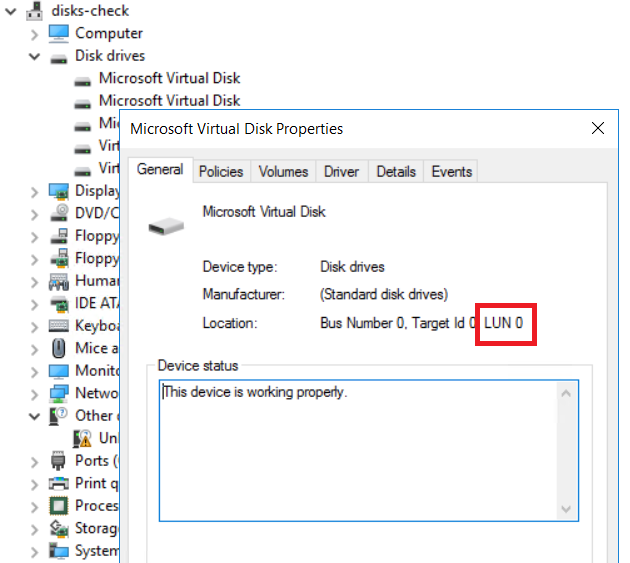Screen dimensions: 630x563
Task: Expand the Storage controllers node
Action: (x=35, y=529)
